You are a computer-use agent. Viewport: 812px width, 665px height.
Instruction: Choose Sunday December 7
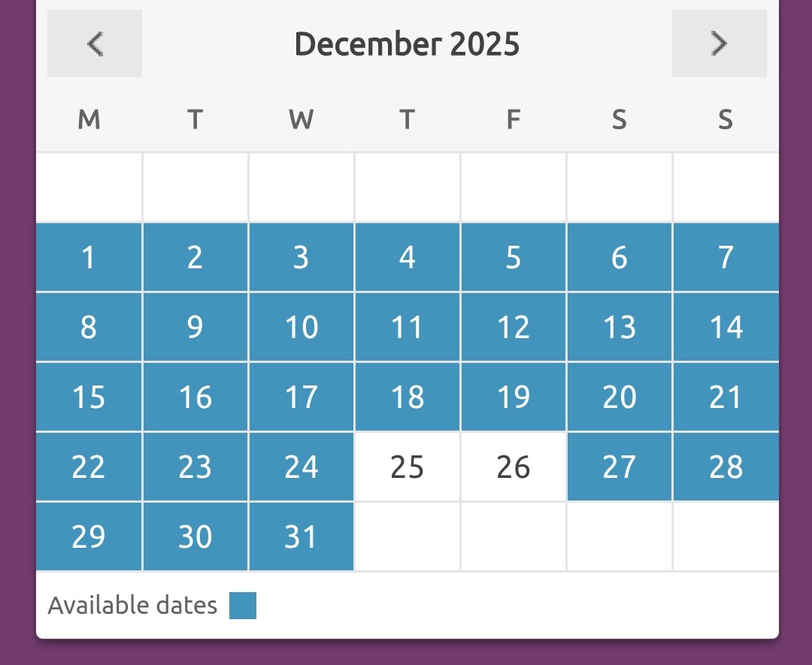click(x=726, y=257)
